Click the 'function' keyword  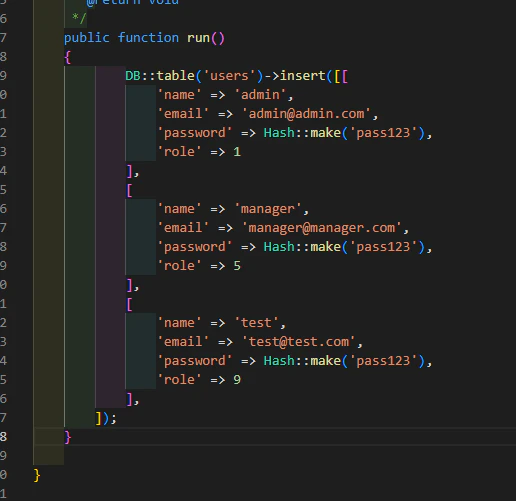[x=148, y=37]
